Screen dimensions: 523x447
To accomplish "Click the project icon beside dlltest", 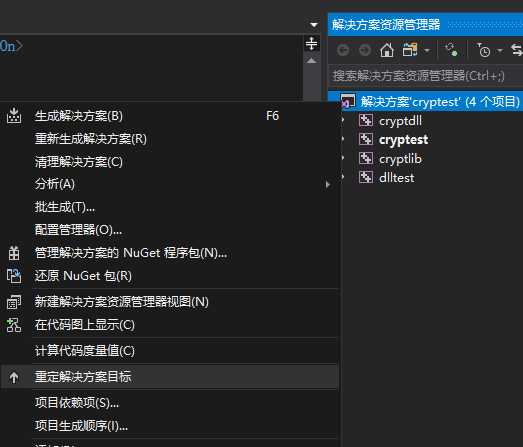I will pos(366,177).
